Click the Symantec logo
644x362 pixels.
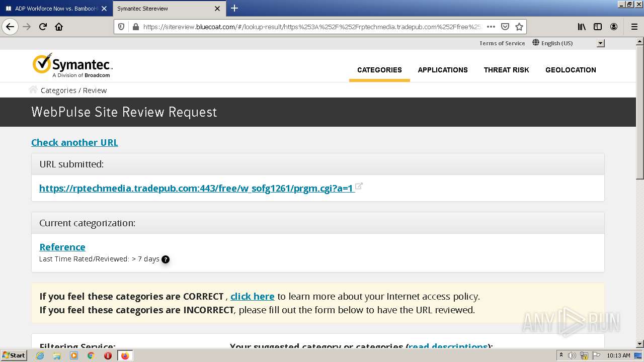72,66
